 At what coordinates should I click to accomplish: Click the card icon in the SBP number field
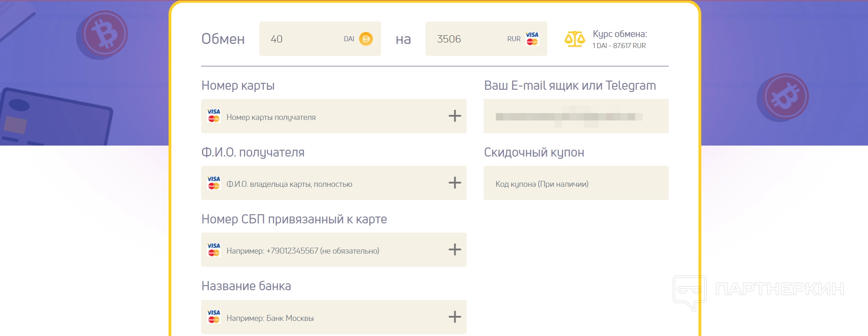click(214, 249)
